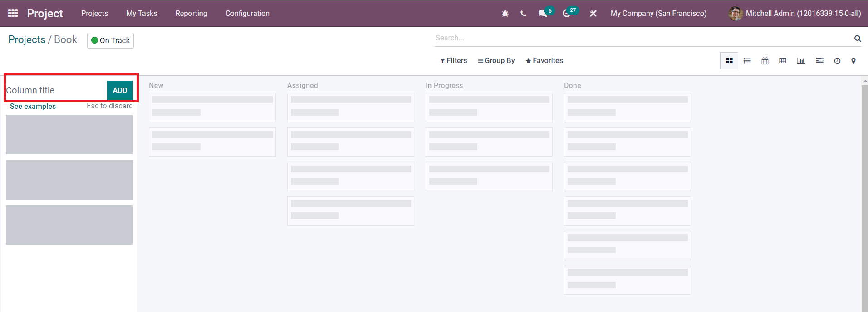The image size is (868, 312).
Task: Open Mitchell Admin user menu
Action: coord(794,14)
